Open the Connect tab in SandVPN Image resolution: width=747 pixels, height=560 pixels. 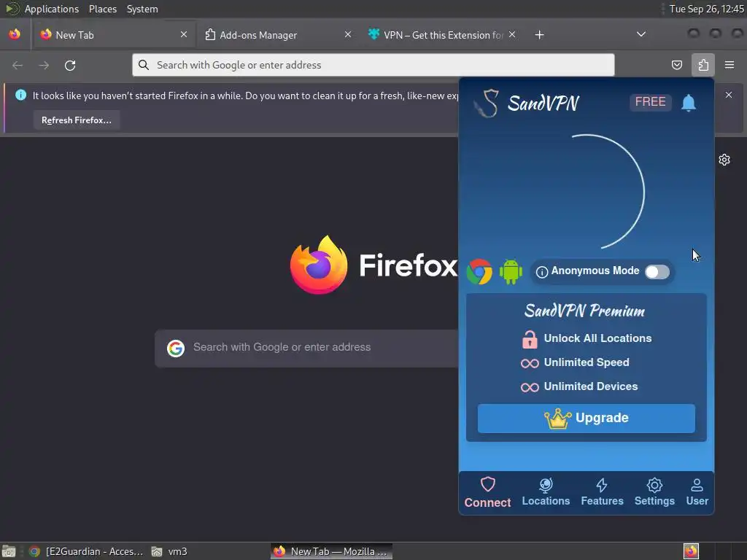[487, 492]
